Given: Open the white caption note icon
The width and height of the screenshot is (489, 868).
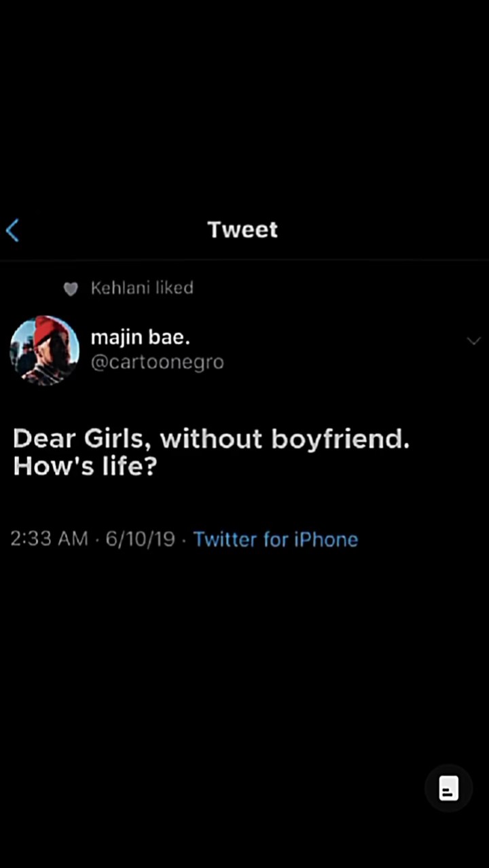Looking at the screenshot, I should [448, 789].
